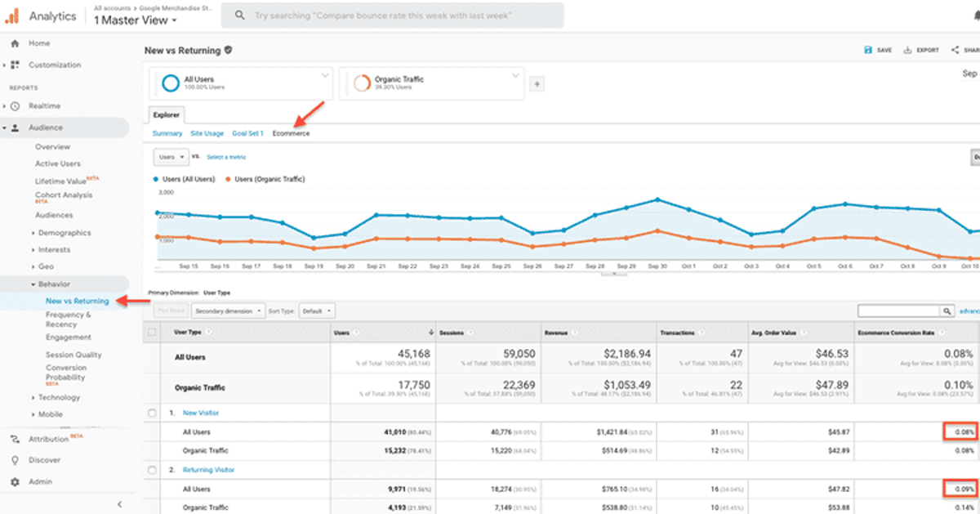Open the Users metric dropdown
Screen dimensions: 980x514
point(171,156)
